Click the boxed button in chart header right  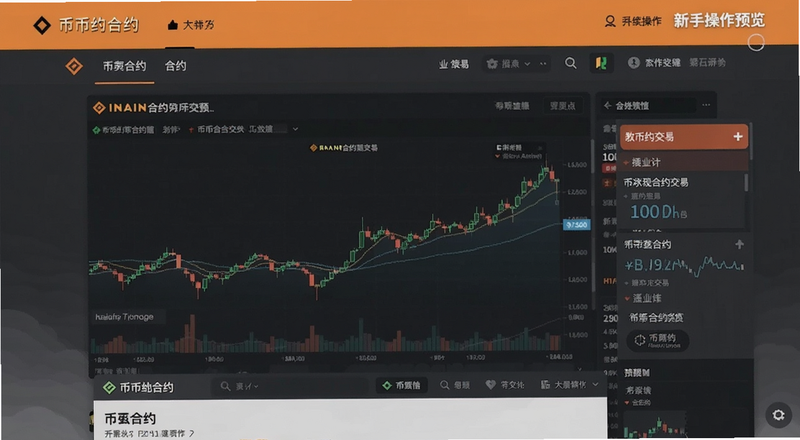click(x=563, y=106)
